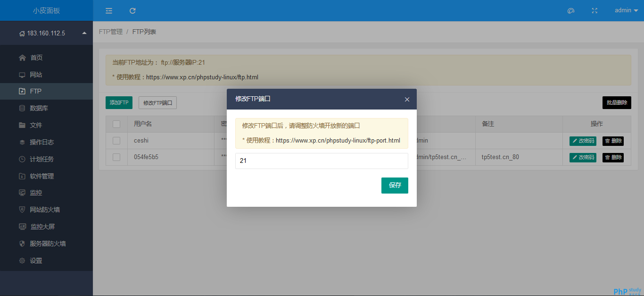Open the ftp-port.html tutorial link
The width and height of the screenshot is (644, 296).
point(338,141)
